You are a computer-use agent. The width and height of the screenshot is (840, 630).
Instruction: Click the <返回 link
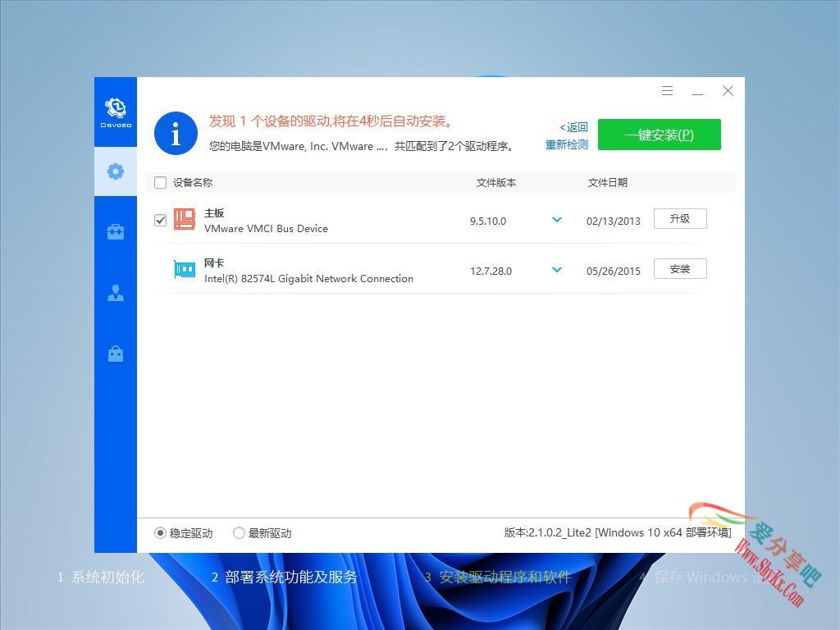click(x=573, y=127)
